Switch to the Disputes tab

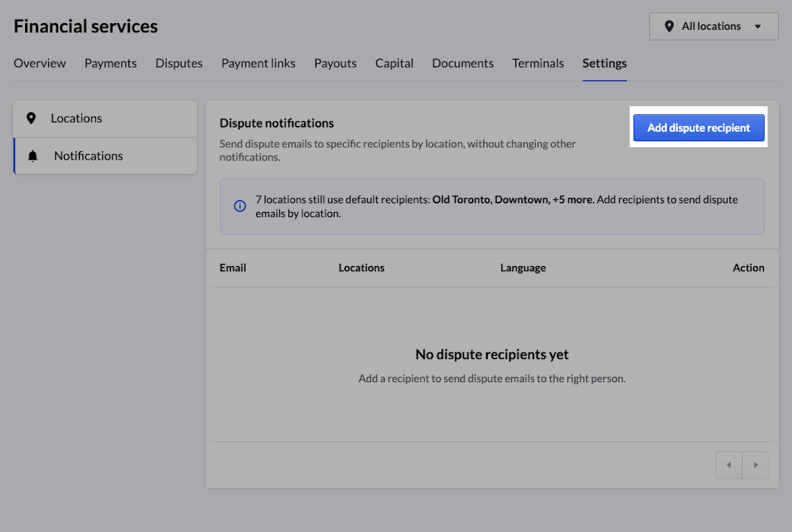pos(179,63)
